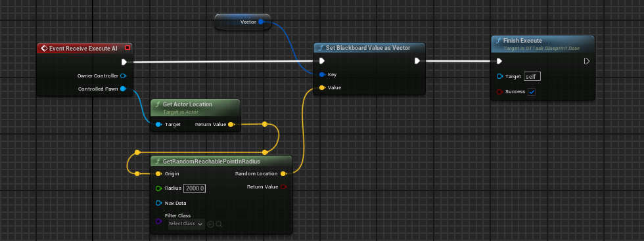
Task: Click the purple Filter Class pin
Action: pyautogui.click(x=158, y=221)
